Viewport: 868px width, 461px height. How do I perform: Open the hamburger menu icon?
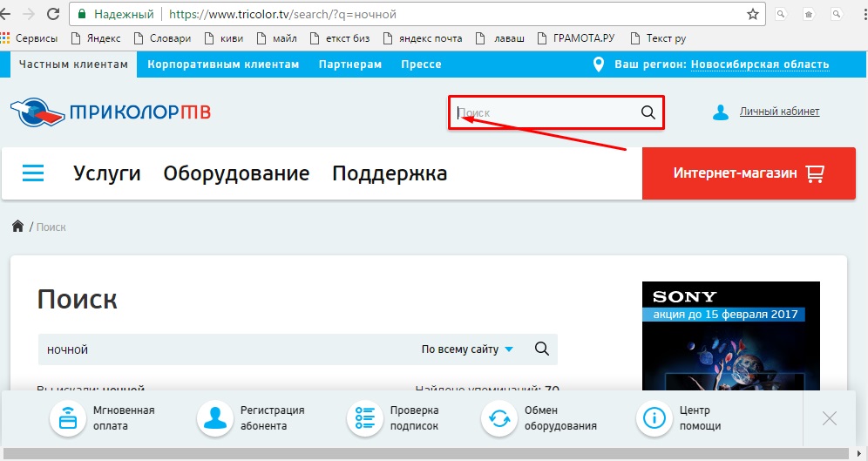point(33,173)
